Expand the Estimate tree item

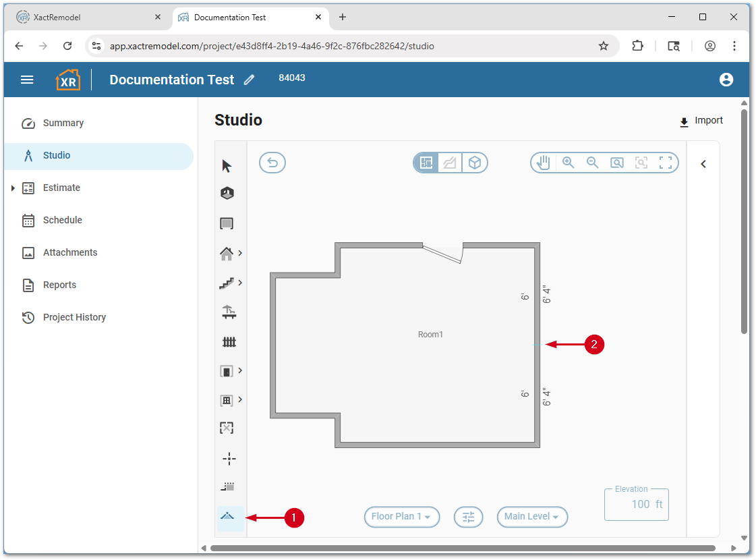(13, 188)
